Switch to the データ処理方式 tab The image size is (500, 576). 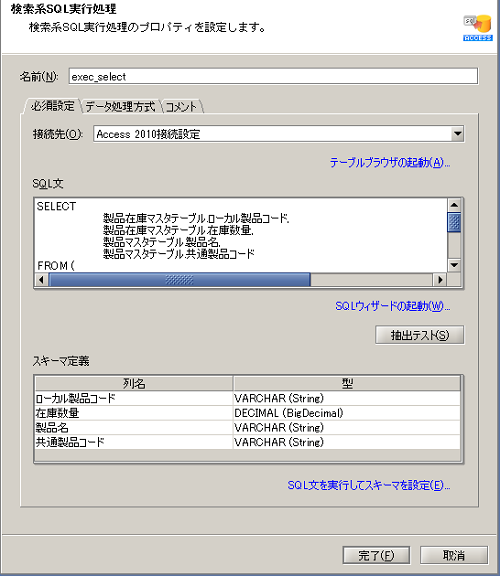(120, 107)
